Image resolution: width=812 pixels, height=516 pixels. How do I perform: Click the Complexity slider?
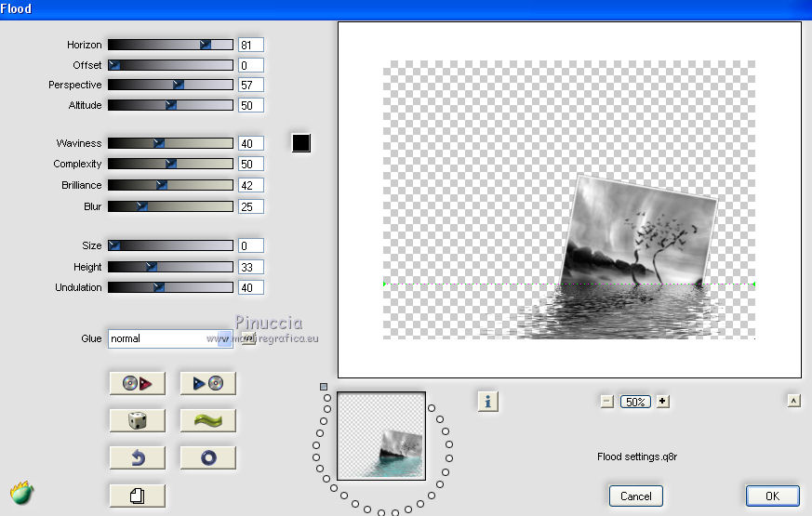point(170,164)
